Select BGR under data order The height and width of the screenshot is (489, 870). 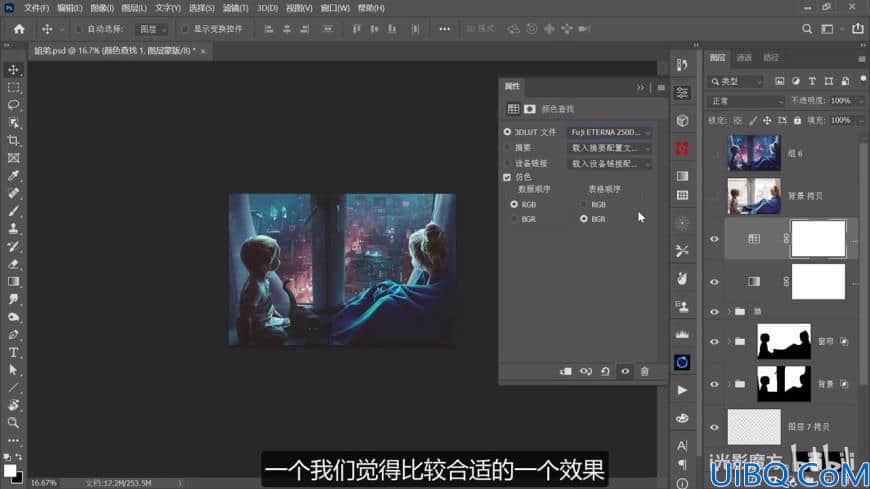pos(514,219)
